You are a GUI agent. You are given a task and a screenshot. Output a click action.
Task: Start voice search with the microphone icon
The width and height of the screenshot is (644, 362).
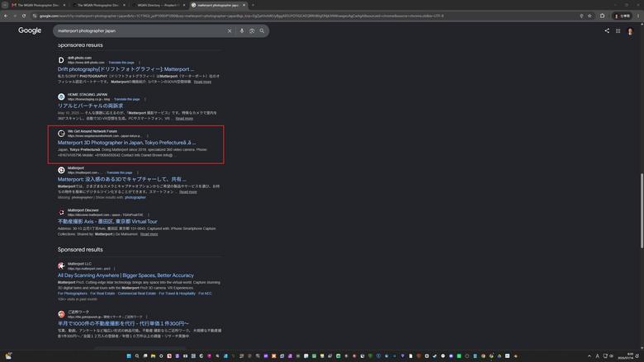pos(242,31)
